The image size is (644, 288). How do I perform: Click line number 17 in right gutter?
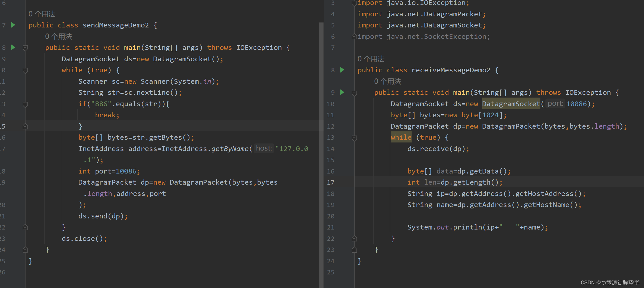(x=331, y=182)
